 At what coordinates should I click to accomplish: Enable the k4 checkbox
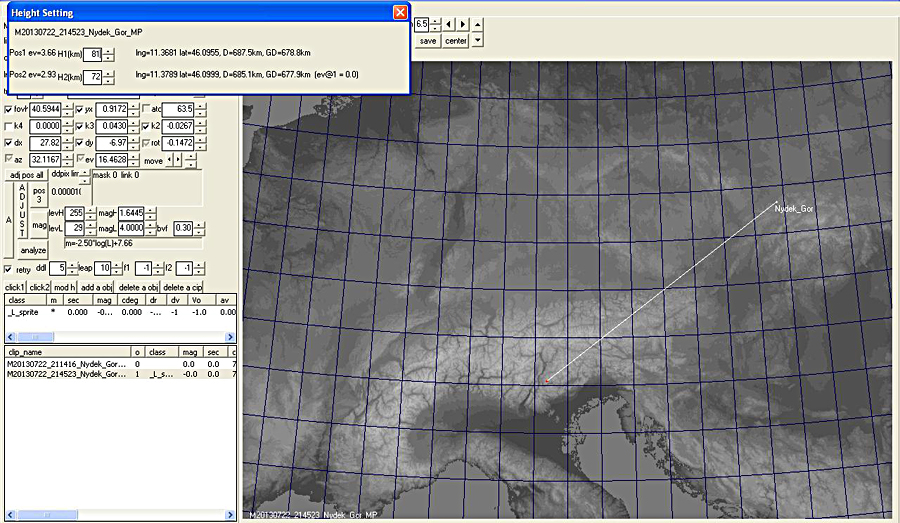click(8, 126)
